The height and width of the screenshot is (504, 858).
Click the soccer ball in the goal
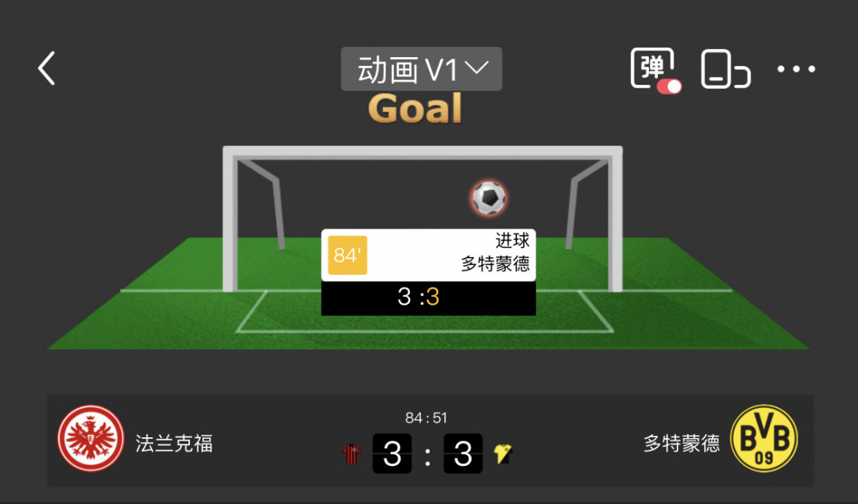click(489, 198)
